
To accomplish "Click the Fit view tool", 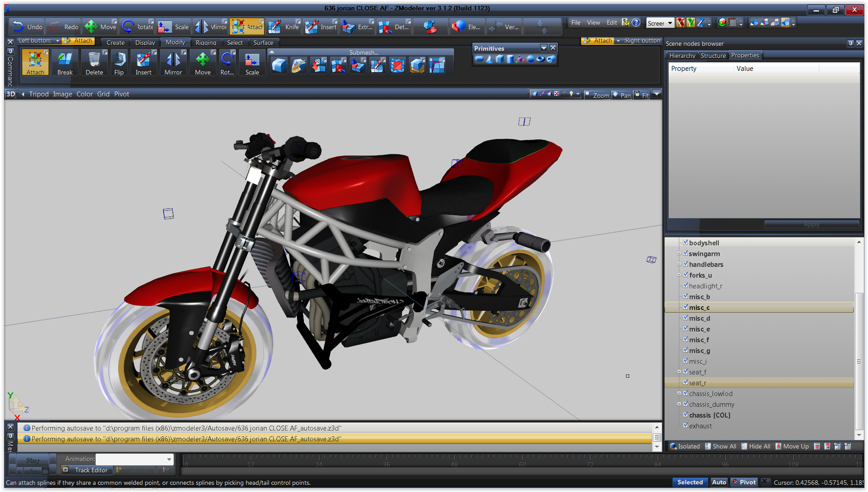I will click(642, 95).
